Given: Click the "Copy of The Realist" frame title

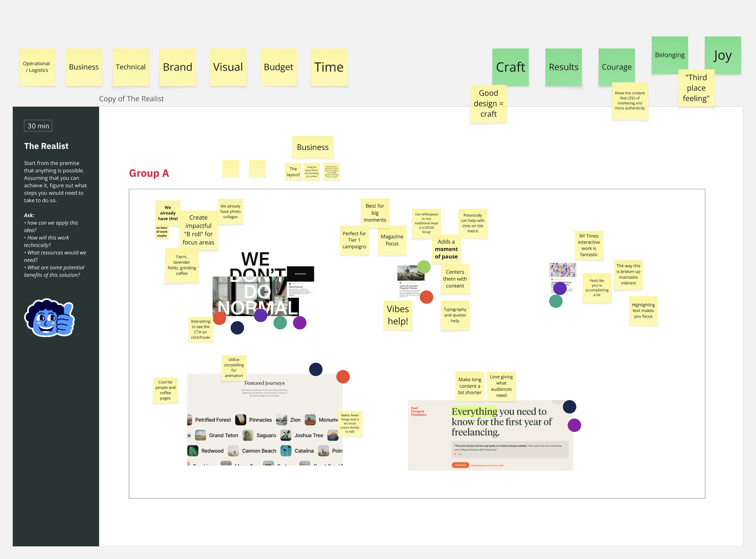Looking at the screenshot, I should point(131,99).
